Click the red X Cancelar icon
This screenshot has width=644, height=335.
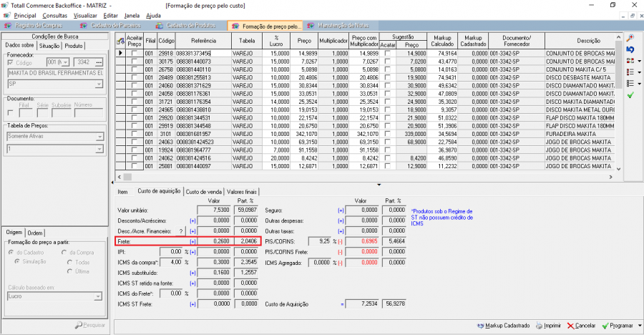570,325
